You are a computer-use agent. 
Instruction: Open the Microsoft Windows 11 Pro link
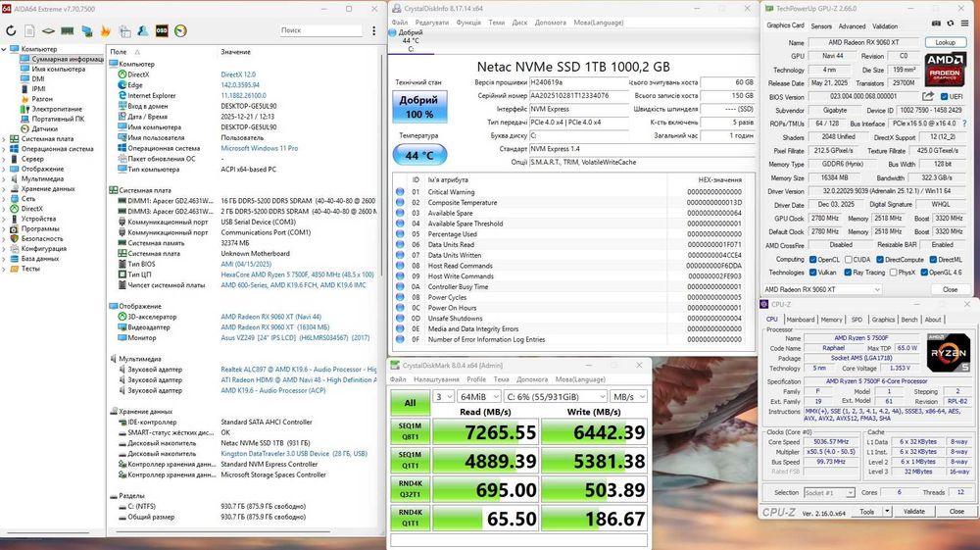pyautogui.click(x=260, y=148)
